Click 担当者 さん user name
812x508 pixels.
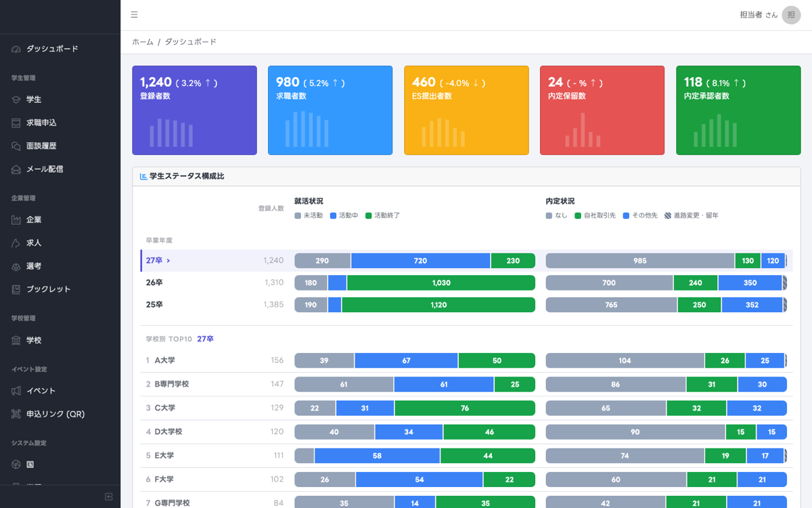tap(759, 15)
